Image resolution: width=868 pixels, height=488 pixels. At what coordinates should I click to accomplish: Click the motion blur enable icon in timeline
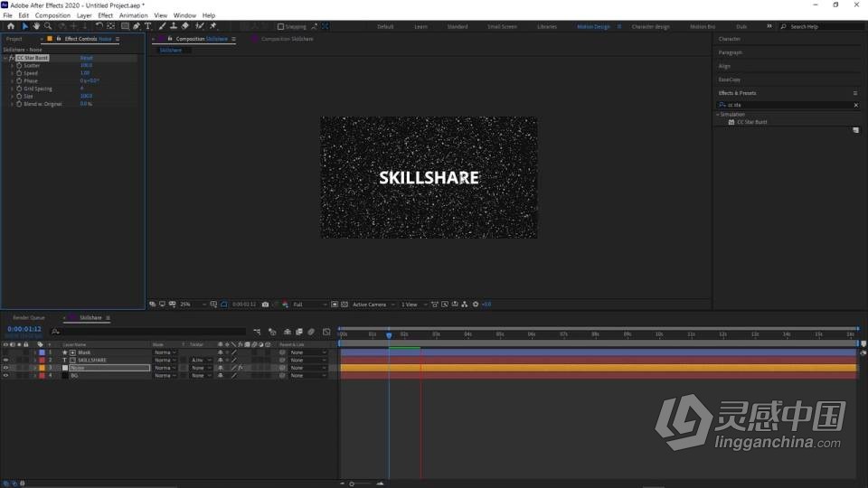[311, 332]
